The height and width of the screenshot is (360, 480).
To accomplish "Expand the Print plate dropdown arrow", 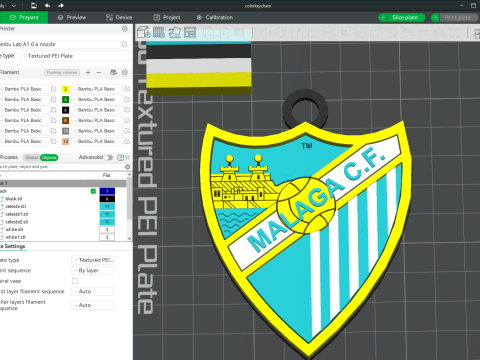I will coord(435,17).
